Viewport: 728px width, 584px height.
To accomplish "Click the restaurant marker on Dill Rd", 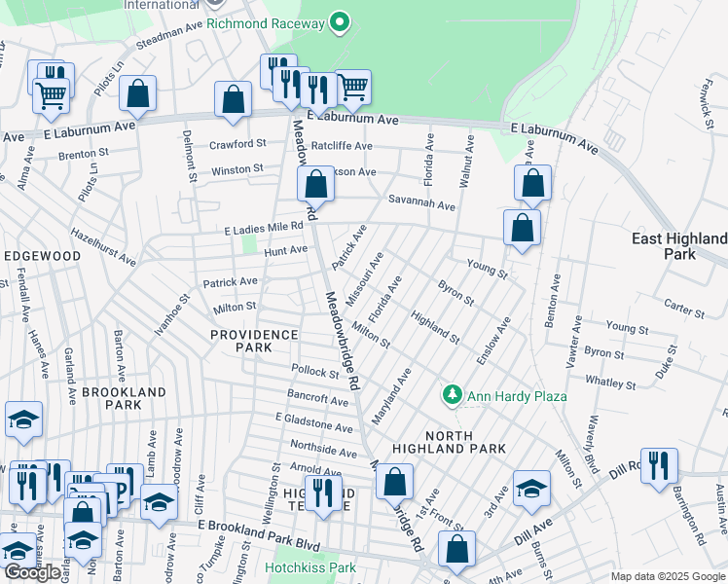I will (659, 466).
